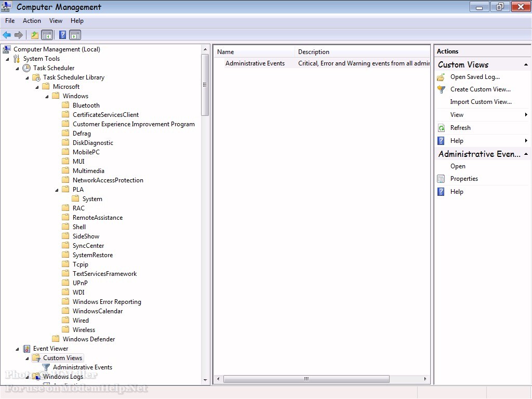Image resolution: width=532 pixels, height=399 pixels.
Task: Click the SyncCenter folder icon
Action: 66,245
